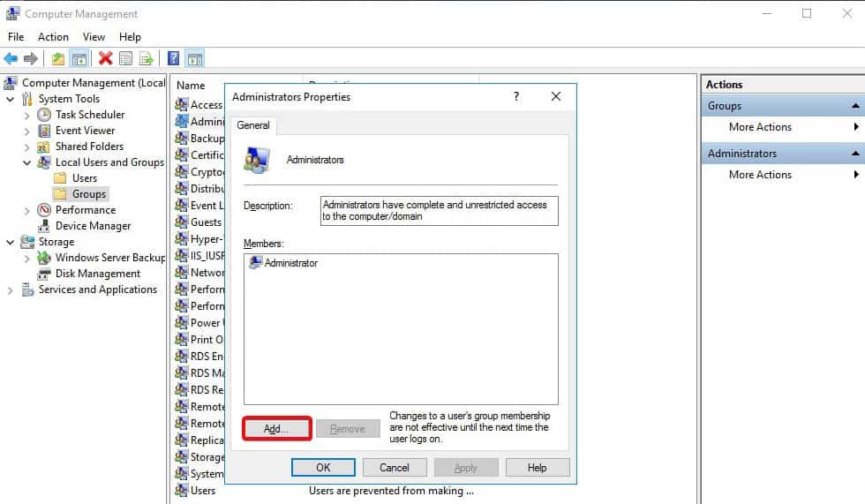Image resolution: width=865 pixels, height=504 pixels.
Task: Click the Computer Management title bar icon
Action: click(12, 13)
